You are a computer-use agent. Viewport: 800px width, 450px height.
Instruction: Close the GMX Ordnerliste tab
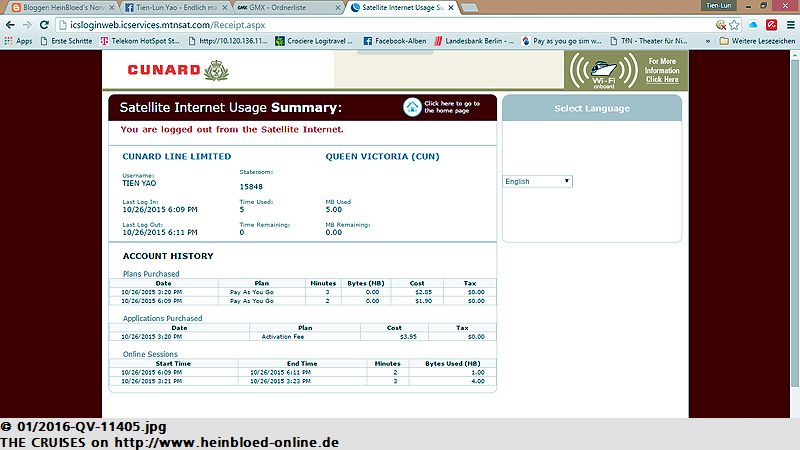coord(338,8)
